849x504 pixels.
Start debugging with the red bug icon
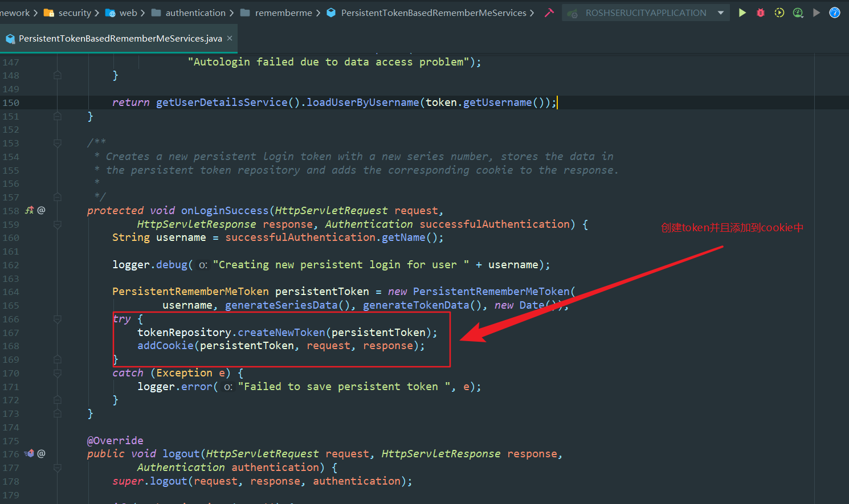760,13
